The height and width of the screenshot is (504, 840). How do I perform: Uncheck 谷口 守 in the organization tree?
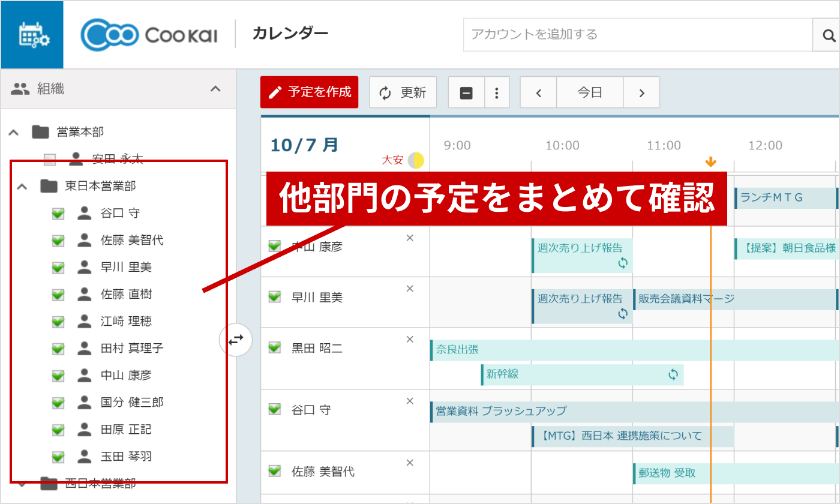[58, 213]
